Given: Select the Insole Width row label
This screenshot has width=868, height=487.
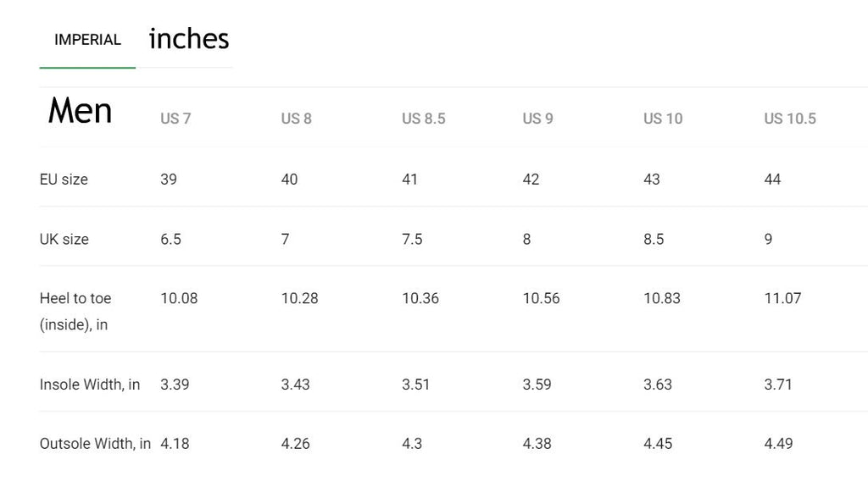Looking at the screenshot, I should coord(90,385).
